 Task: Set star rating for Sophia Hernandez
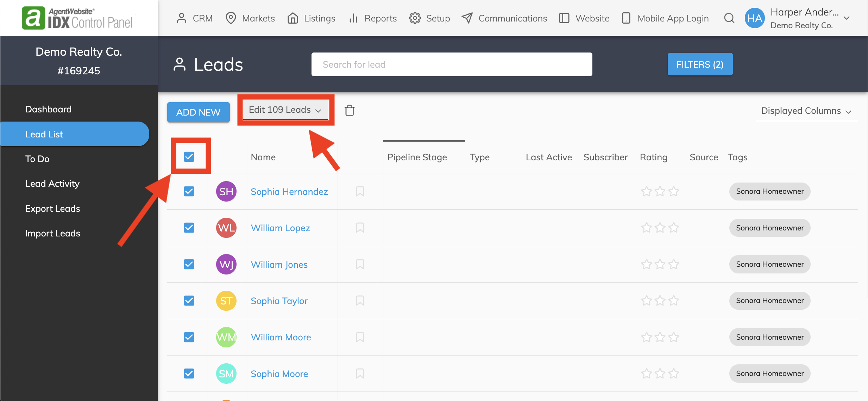pos(660,191)
